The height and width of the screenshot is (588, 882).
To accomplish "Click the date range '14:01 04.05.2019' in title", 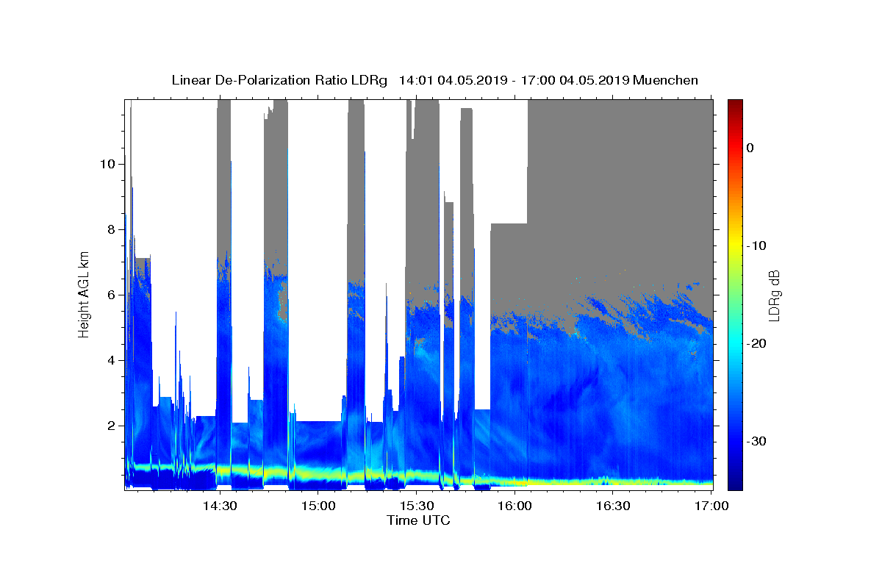I will (x=452, y=80).
